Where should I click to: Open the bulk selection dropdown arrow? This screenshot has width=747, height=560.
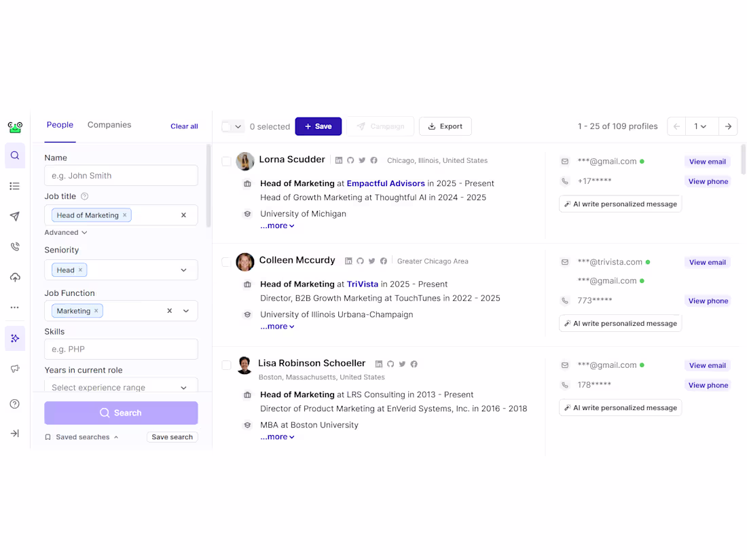[x=238, y=127]
